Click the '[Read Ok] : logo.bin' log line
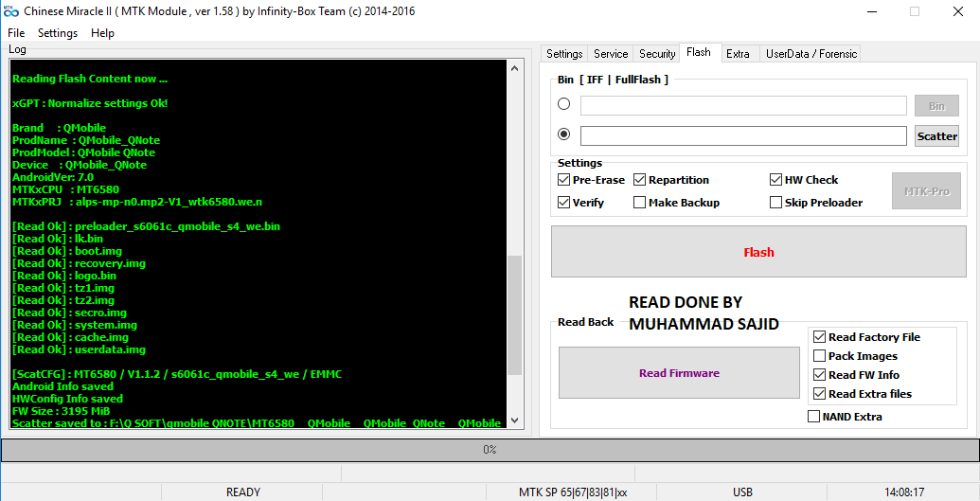Image resolution: width=980 pixels, height=501 pixels. point(64,276)
